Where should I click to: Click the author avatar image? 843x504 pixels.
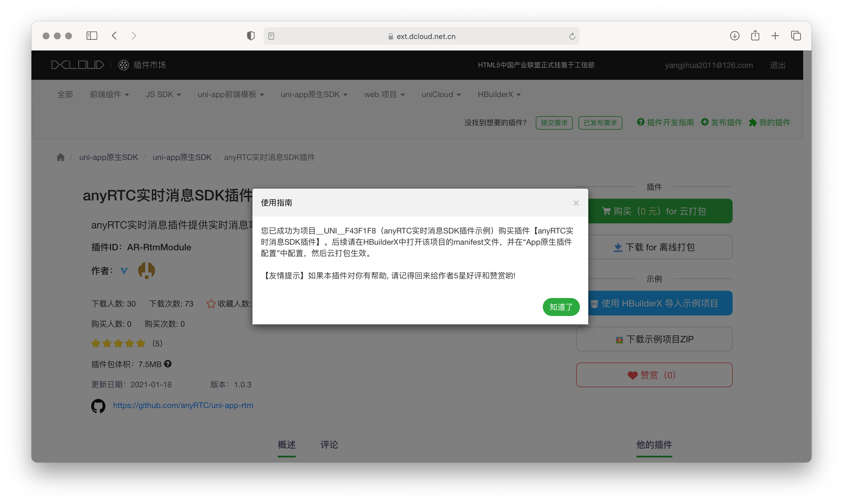coord(147,270)
